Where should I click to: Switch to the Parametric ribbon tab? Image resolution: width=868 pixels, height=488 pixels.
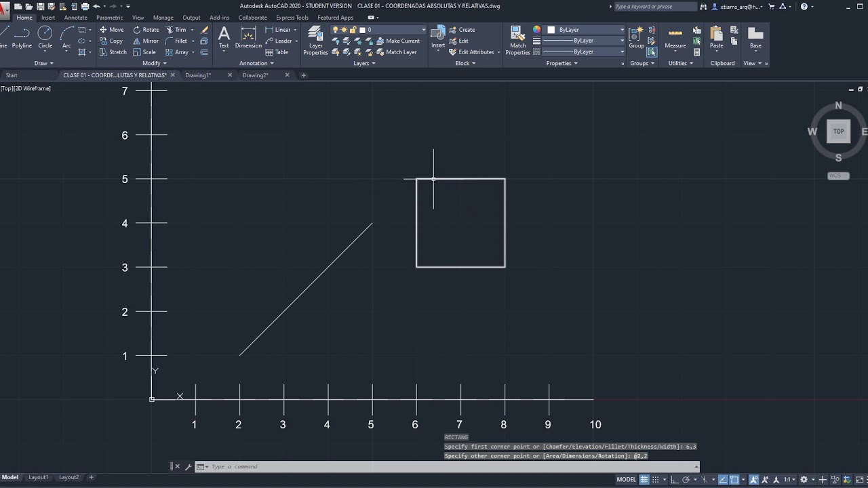(110, 18)
